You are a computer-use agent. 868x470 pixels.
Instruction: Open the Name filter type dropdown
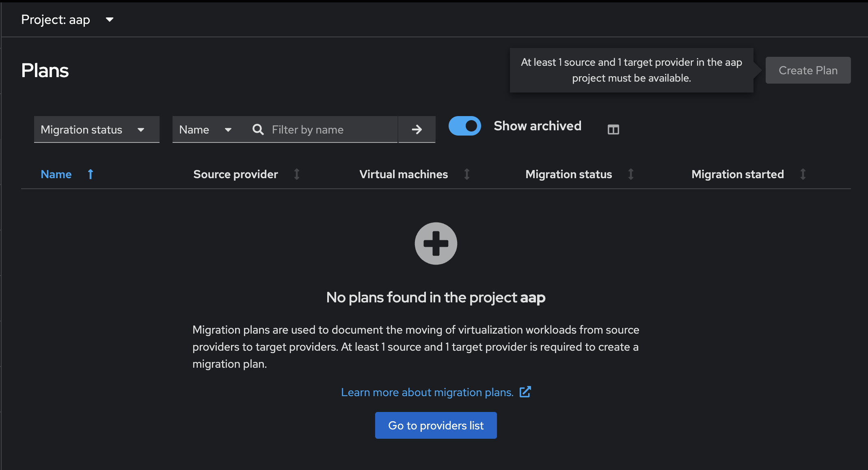point(205,129)
